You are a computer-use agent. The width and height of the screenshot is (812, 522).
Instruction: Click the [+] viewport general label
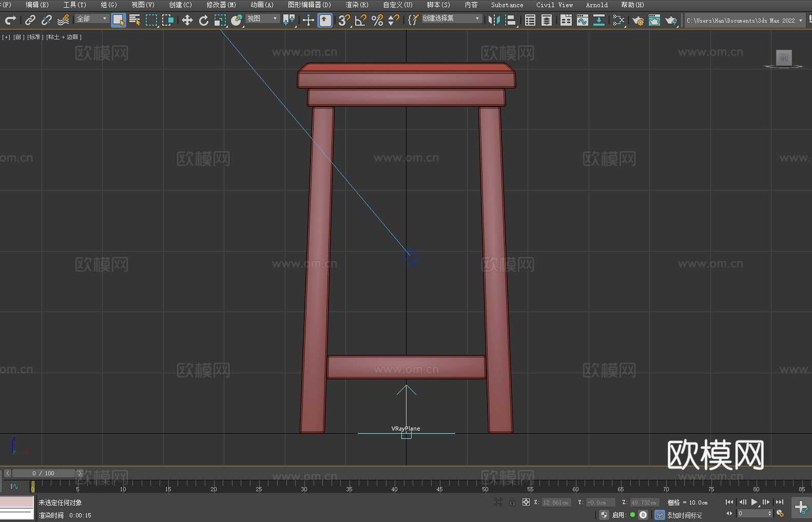click(6, 37)
